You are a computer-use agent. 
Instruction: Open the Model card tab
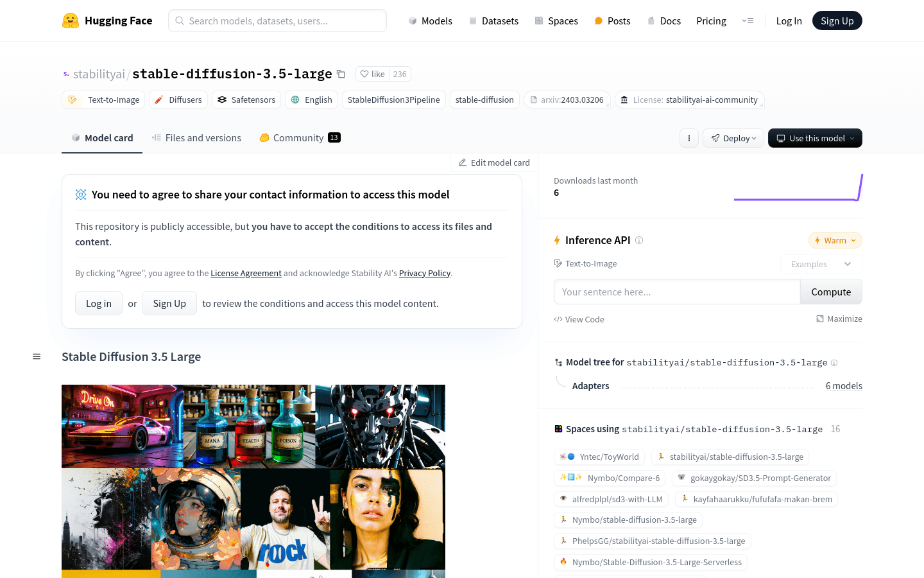[102, 137]
